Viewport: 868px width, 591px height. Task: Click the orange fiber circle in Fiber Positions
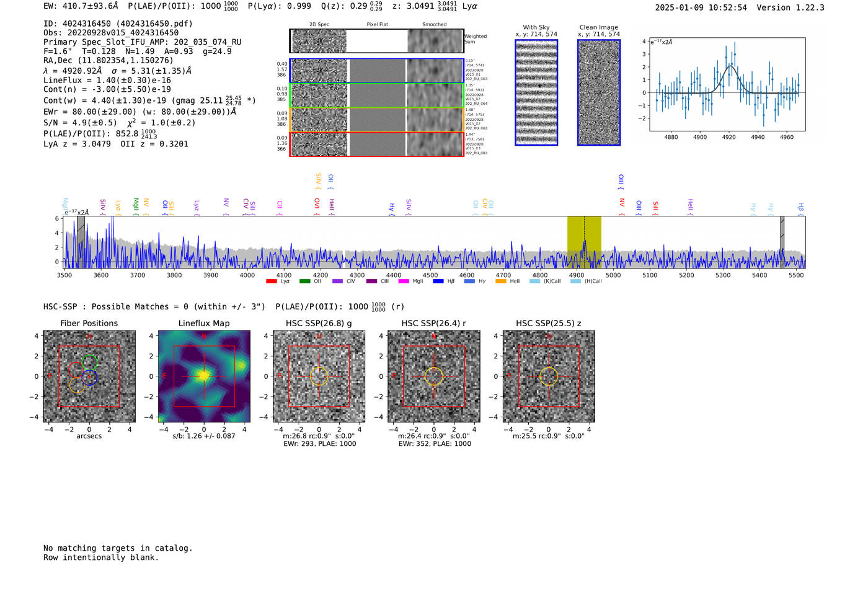point(77,385)
